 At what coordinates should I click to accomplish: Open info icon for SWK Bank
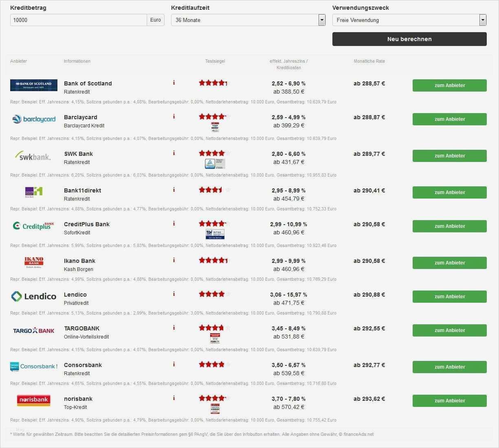coord(174,153)
